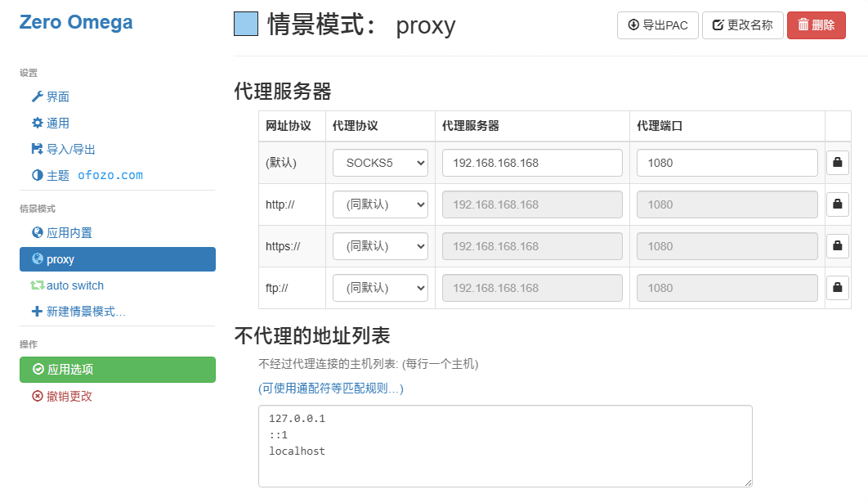Click the default proxy server address field
The height and width of the screenshot is (503, 868).
(532, 163)
